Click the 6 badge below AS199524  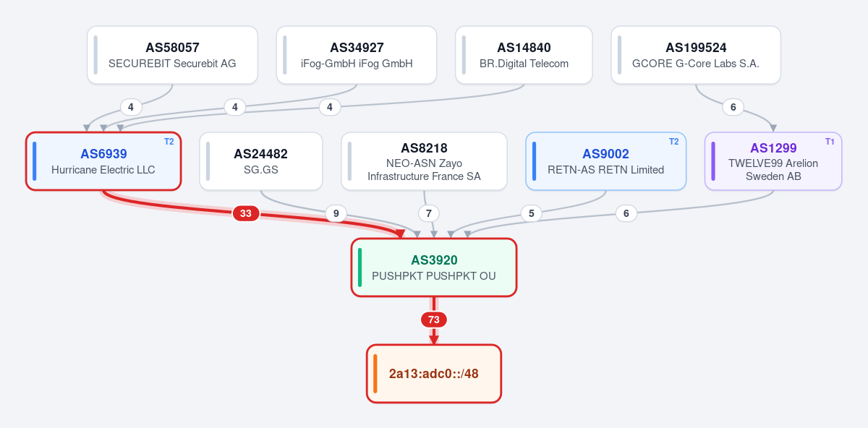(733, 107)
